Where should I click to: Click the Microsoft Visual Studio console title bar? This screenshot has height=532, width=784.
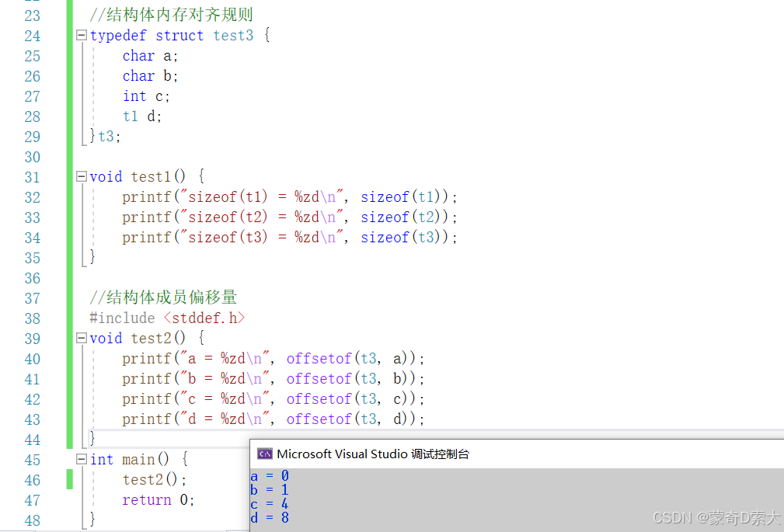[517, 454]
